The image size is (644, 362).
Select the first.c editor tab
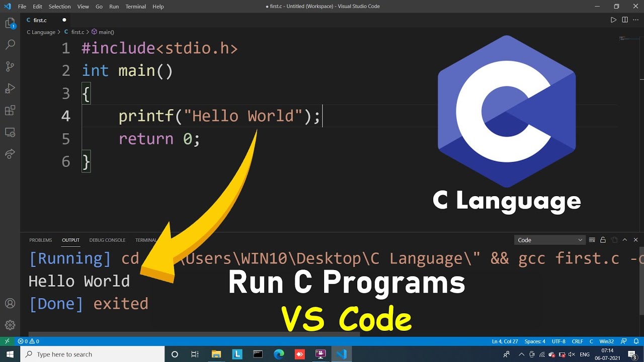tap(46, 20)
